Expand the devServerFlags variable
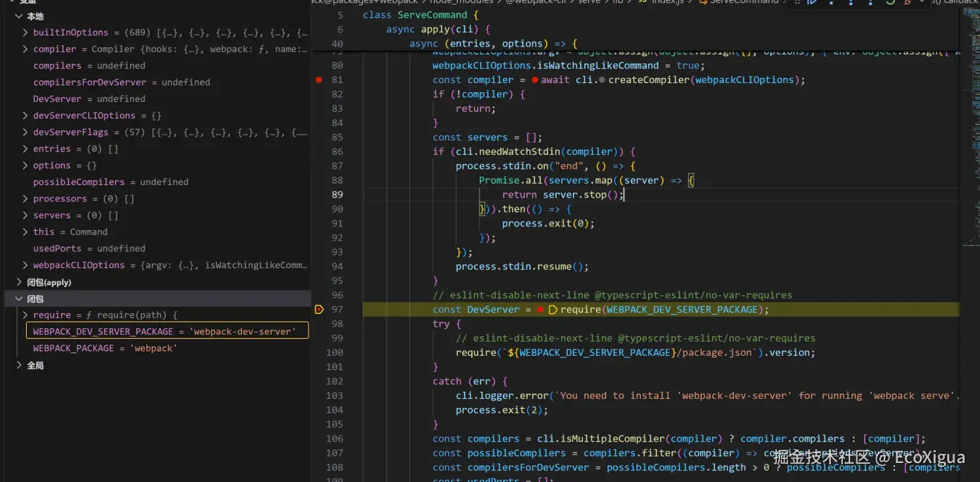Viewport: 980px width, 482px height. [x=25, y=132]
